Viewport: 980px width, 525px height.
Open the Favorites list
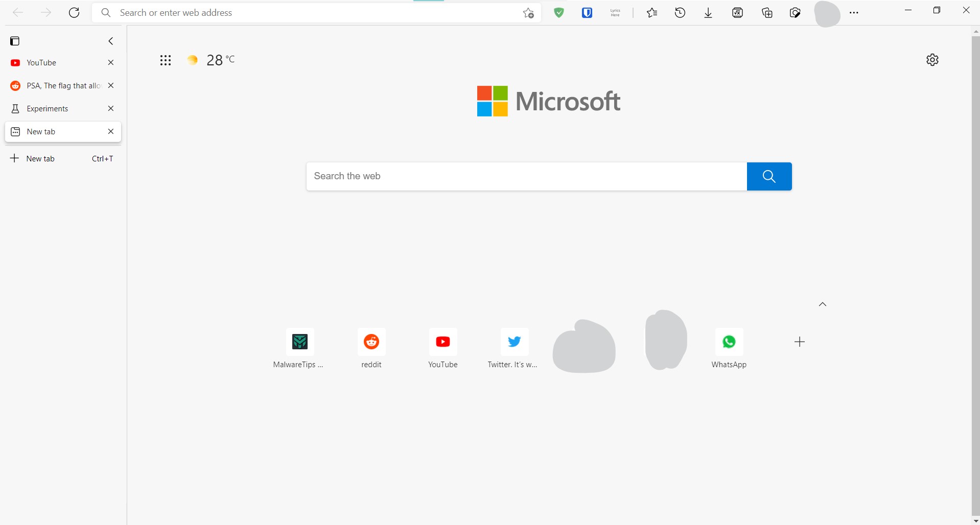(x=652, y=13)
